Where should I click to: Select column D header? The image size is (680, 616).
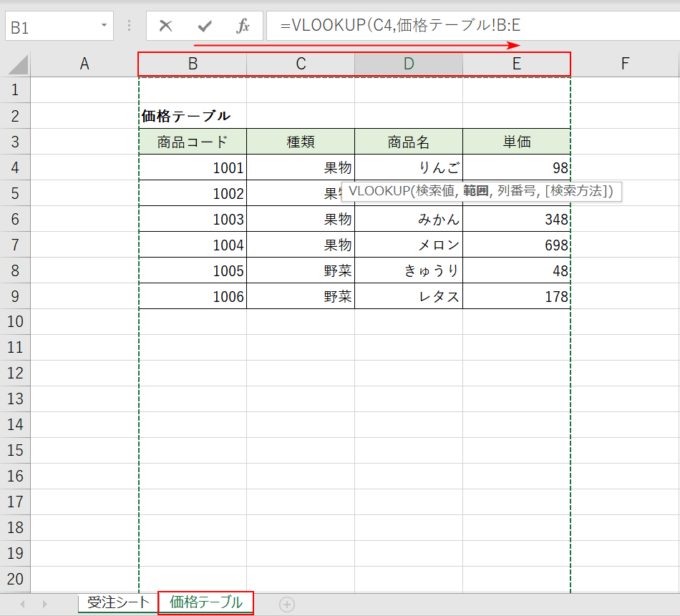click(x=409, y=64)
